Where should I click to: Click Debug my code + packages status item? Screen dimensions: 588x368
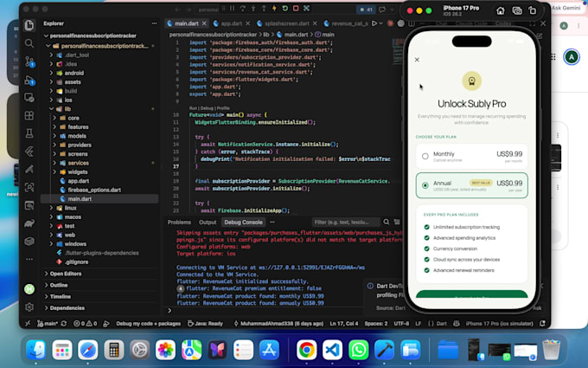pos(148,323)
